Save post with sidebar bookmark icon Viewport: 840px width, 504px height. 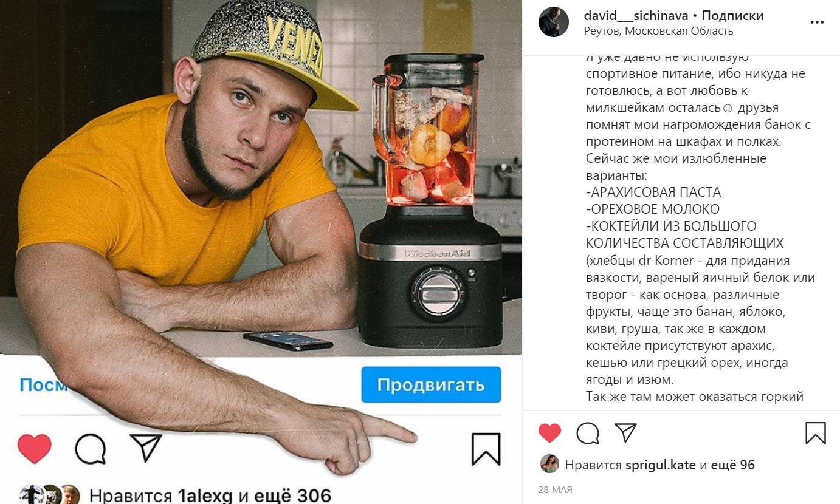click(x=816, y=433)
